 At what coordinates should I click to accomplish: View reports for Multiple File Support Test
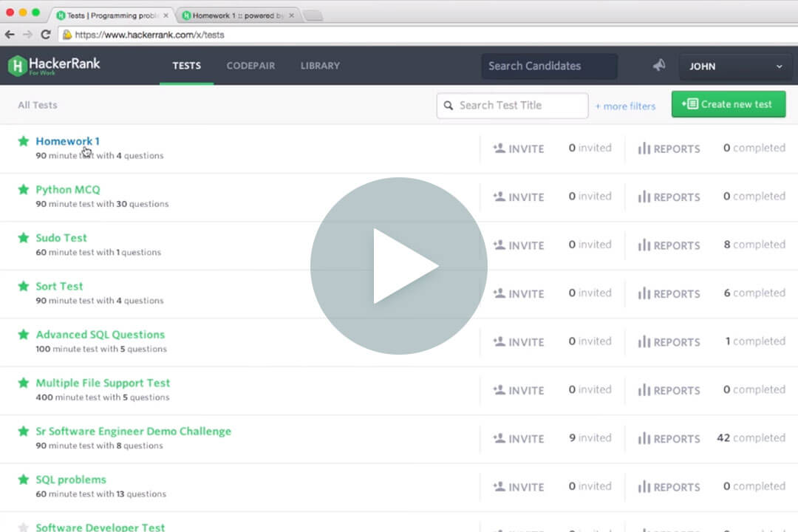pyautogui.click(x=669, y=390)
